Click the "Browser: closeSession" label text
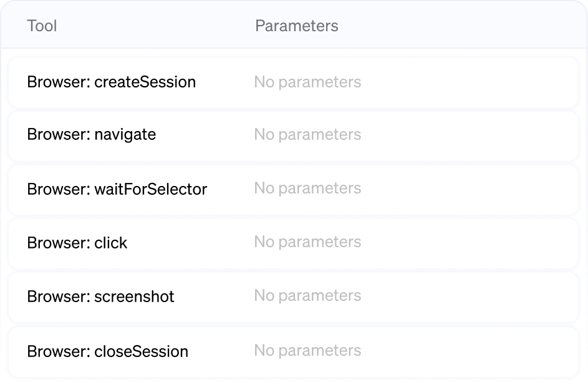 click(108, 351)
